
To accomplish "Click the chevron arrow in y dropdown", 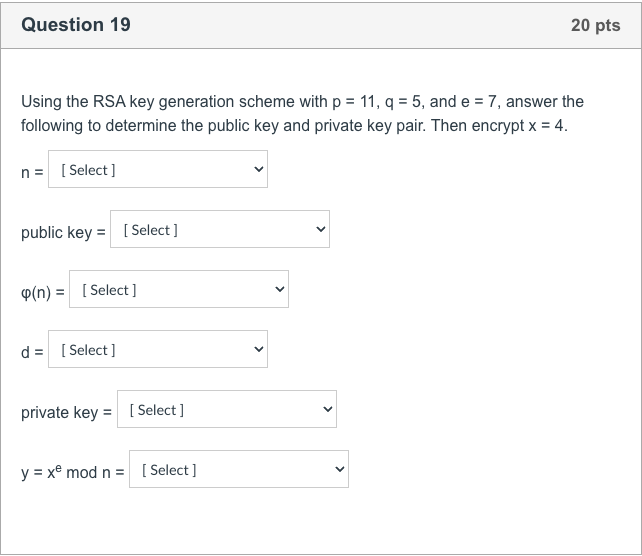I will [339, 469].
